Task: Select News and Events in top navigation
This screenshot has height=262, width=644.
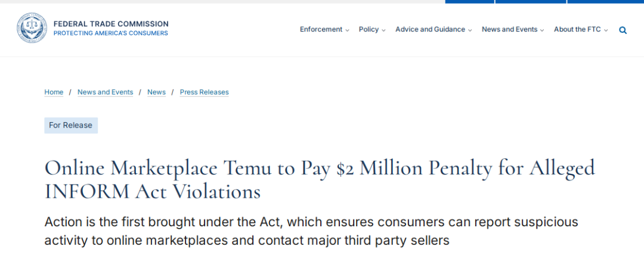Action: coord(509,30)
